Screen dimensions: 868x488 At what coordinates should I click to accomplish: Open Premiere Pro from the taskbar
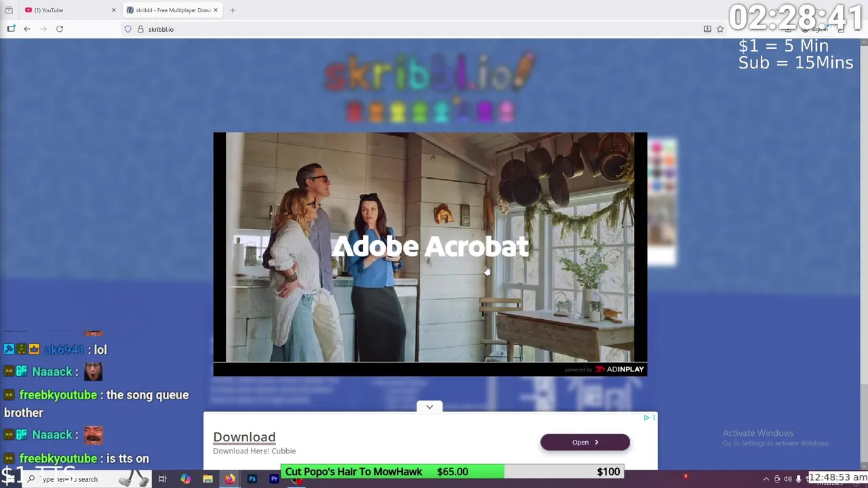tap(274, 479)
